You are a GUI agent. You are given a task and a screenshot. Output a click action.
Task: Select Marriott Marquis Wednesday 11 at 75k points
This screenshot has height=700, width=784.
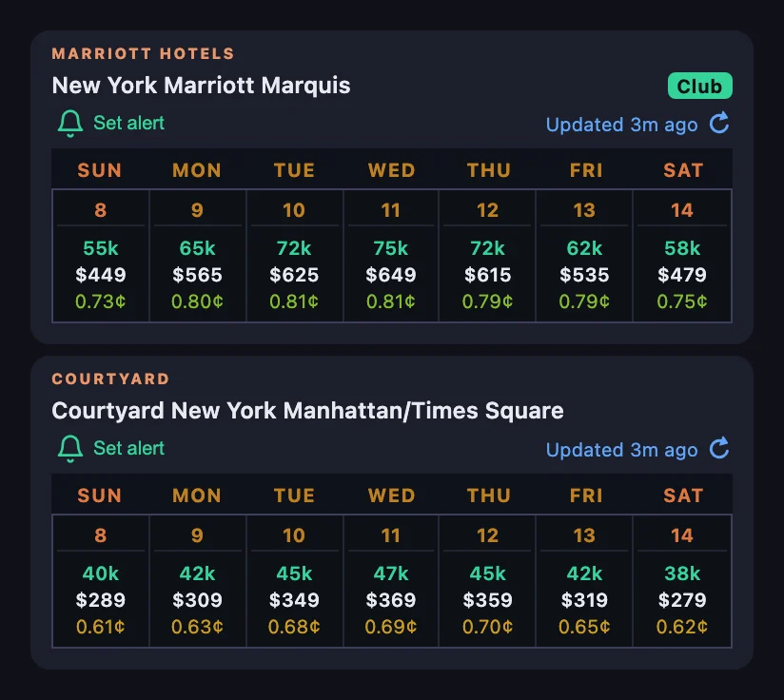[391, 256]
